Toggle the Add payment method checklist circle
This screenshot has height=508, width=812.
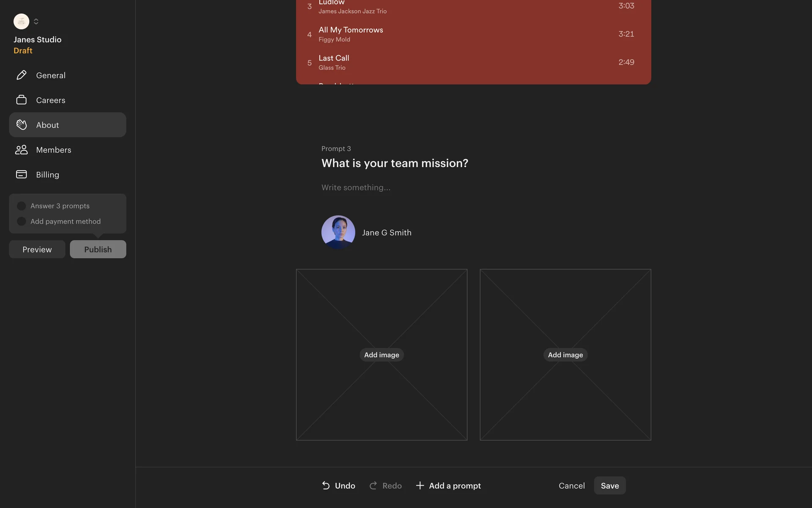(22, 221)
